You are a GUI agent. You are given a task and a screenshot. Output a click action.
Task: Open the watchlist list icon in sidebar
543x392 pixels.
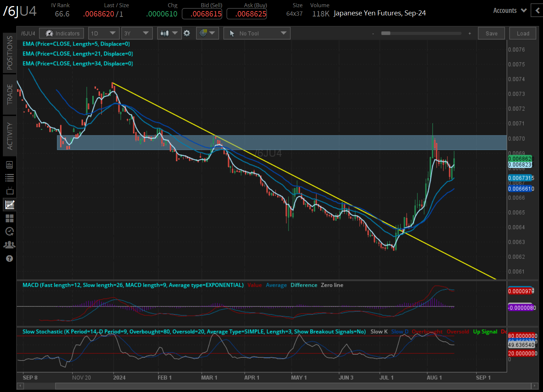(x=10, y=178)
